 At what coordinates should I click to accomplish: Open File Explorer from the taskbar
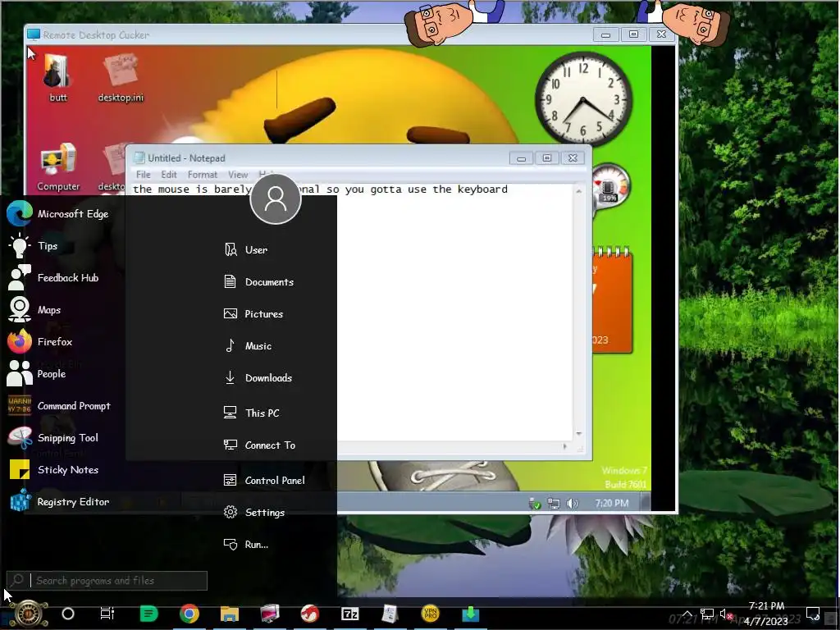pyautogui.click(x=230, y=614)
